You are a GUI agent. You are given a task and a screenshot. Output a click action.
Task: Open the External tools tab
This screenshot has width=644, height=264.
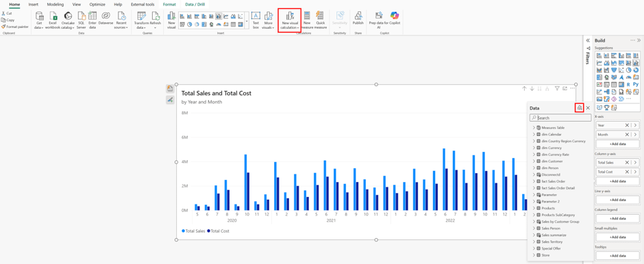coord(143,4)
